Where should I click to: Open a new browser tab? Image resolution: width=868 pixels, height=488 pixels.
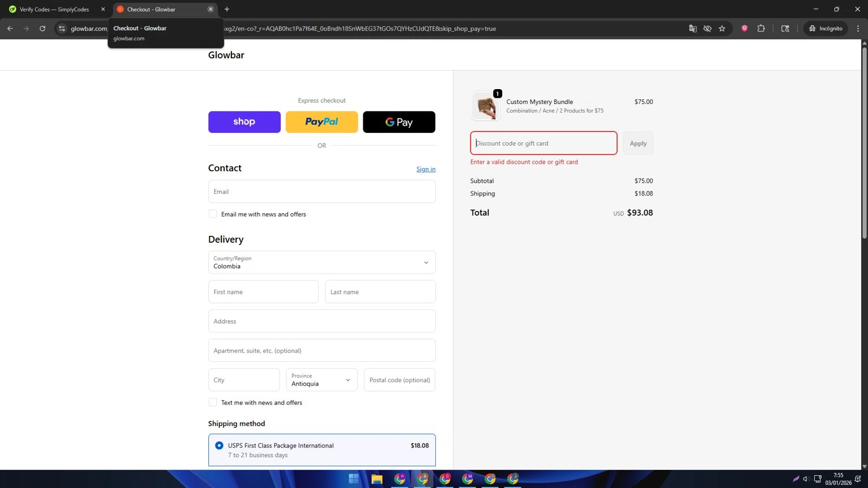tap(227, 9)
